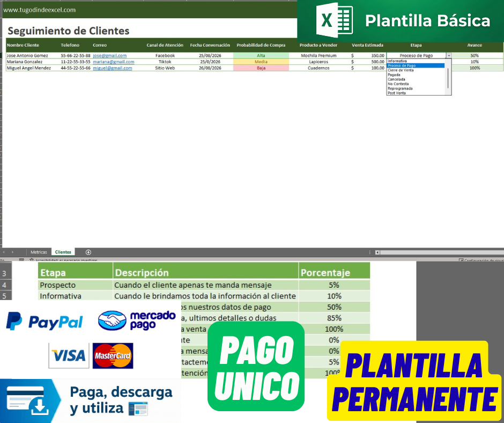The height and width of the screenshot is (423, 504).
Task: Open the mariana@gmail.com email link
Action: tap(114, 62)
